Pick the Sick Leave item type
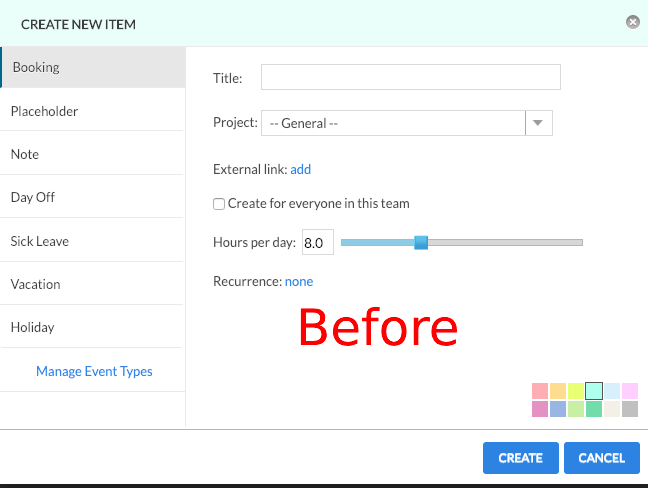Screen dimensions: 648x488 click(x=92, y=241)
